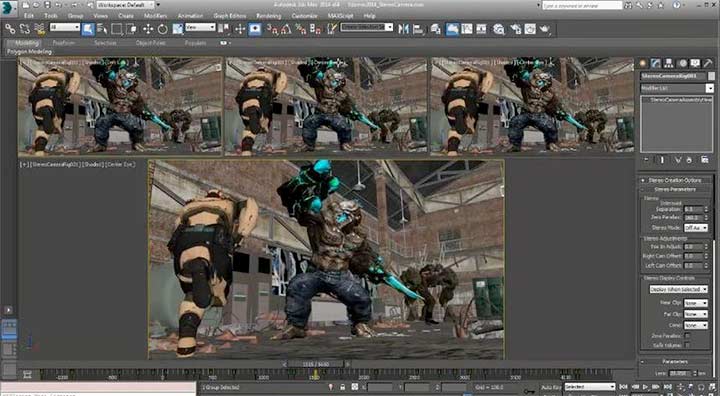Activate the Select and Rotate tool
The height and width of the screenshot is (396, 720).
click(163, 29)
